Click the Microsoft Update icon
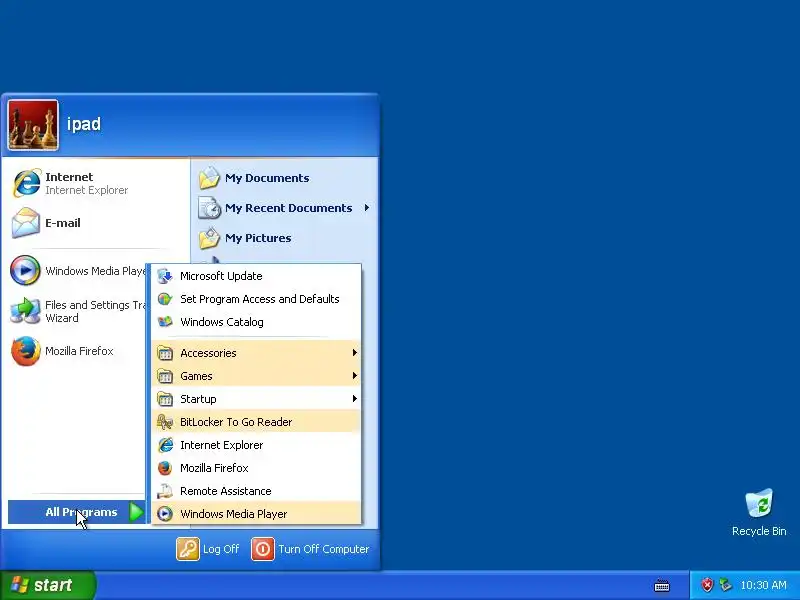 [165, 276]
